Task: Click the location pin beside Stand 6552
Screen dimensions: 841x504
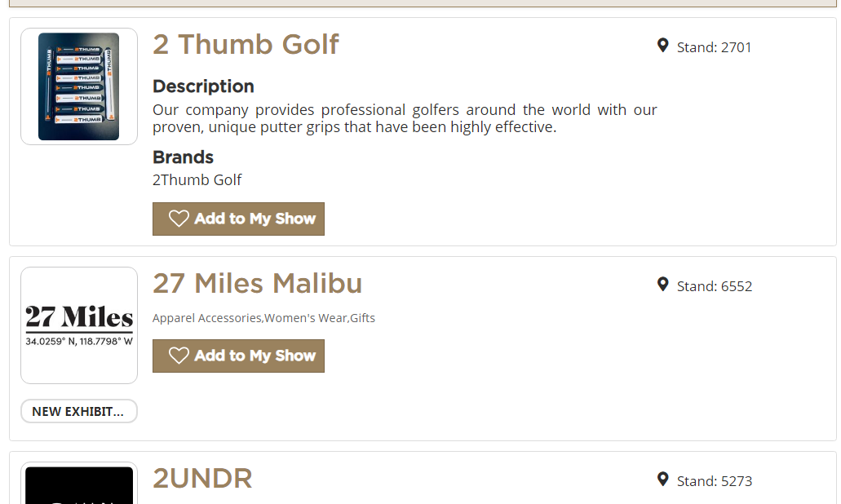Action: 662,285
